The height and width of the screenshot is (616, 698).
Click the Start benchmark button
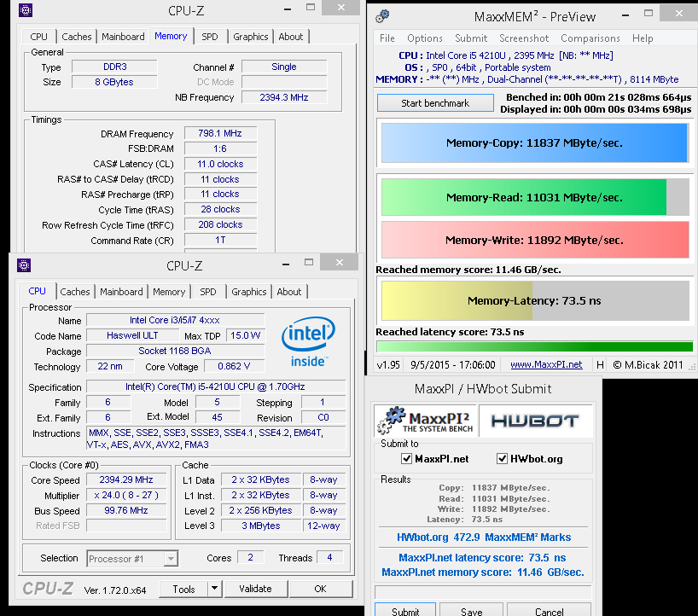coord(435,103)
